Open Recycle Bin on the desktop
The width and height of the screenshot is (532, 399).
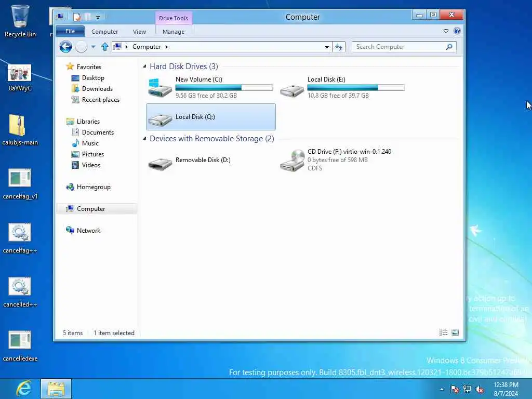coord(20,21)
